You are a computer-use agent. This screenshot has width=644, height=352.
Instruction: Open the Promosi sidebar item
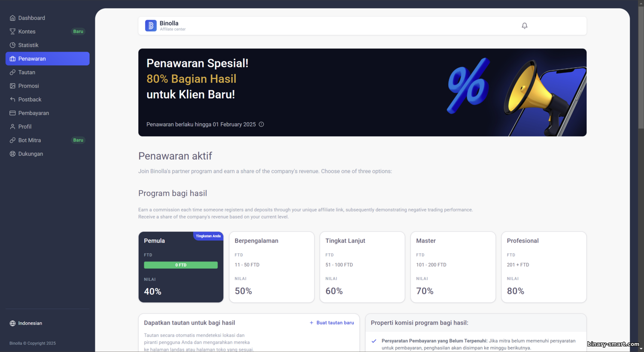coord(47,86)
